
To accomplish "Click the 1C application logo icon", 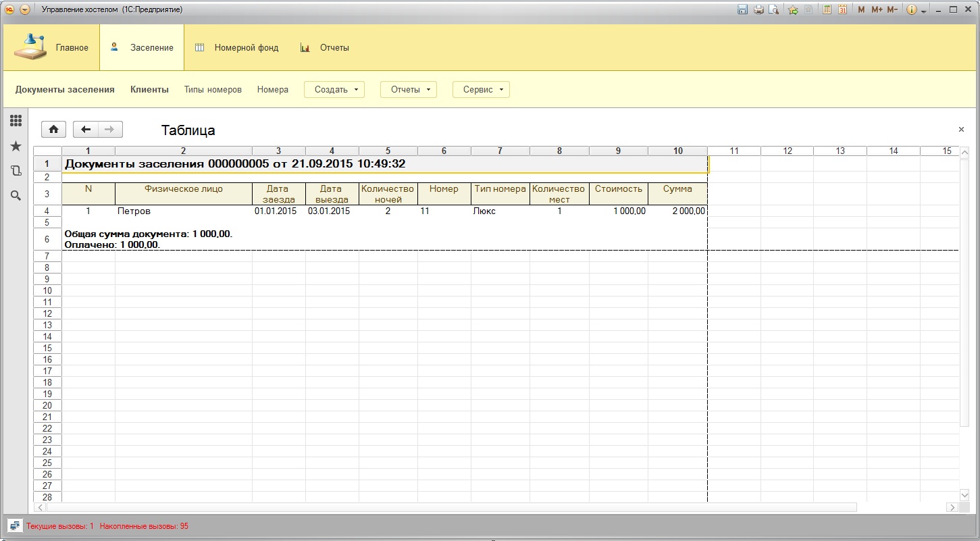I will pyautogui.click(x=10, y=10).
